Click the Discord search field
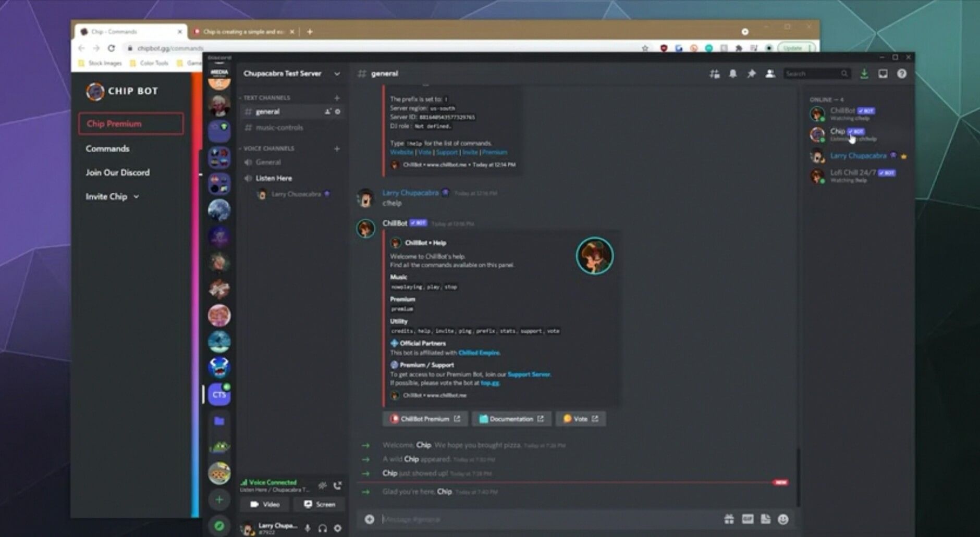This screenshot has height=537, width=980. click(816, 74)
